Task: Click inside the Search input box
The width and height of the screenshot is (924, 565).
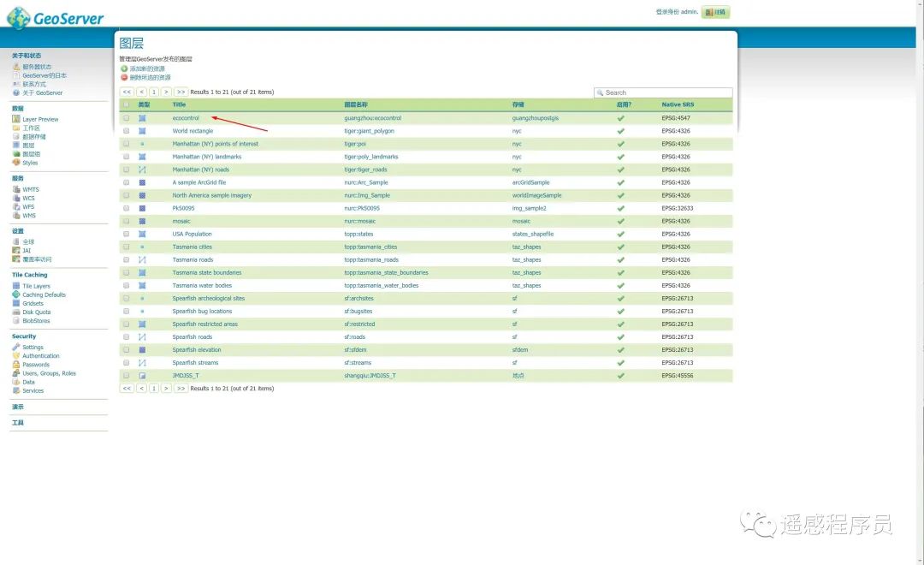Action: (663, 92)
